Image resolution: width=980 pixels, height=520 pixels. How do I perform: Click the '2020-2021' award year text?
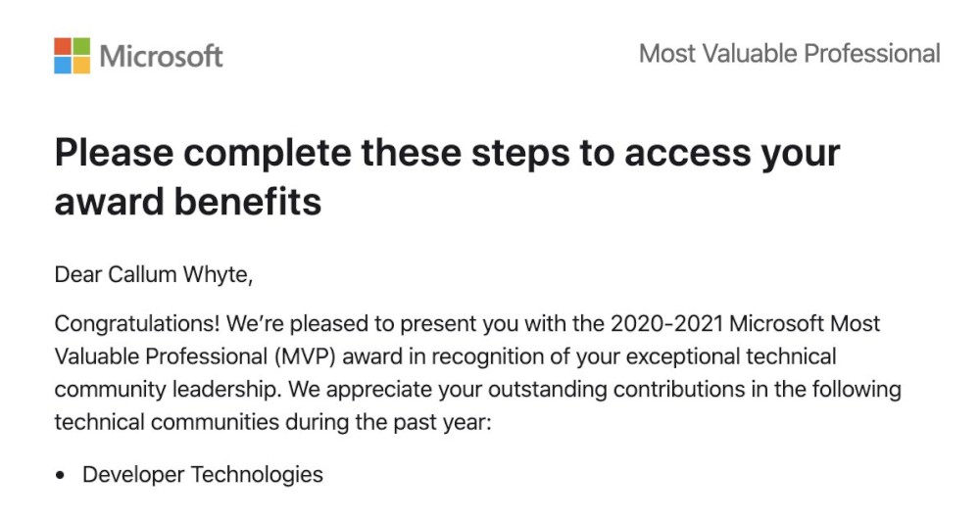tap(666, 323)
